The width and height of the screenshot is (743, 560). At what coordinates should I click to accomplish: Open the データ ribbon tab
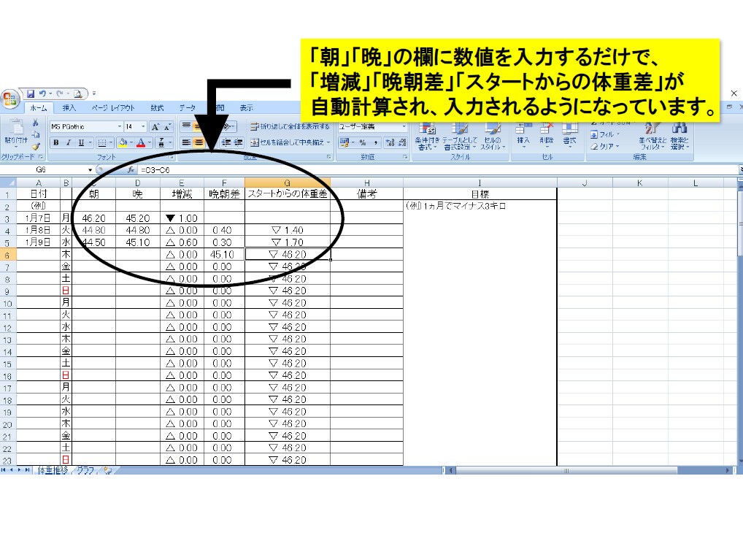point(187,108)
